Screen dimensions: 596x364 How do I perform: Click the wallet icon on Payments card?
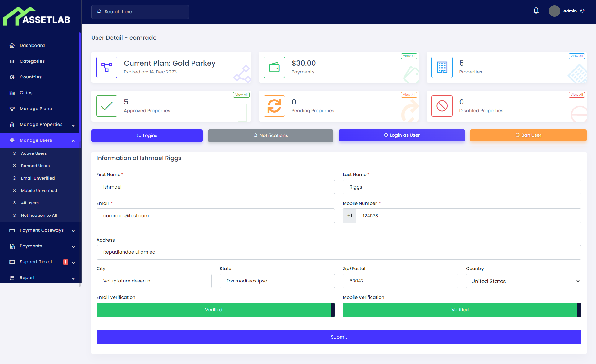coord(274,67)
